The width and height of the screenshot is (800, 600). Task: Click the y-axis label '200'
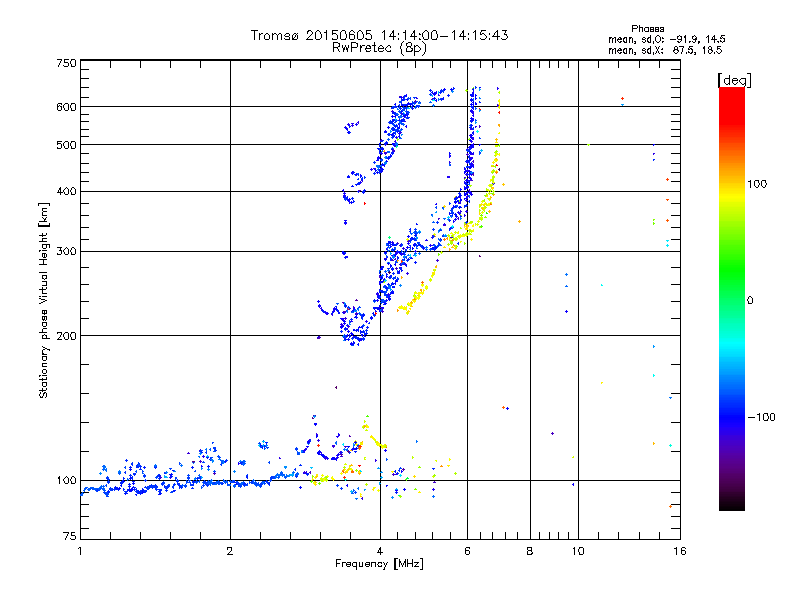(x=66, y=336)
